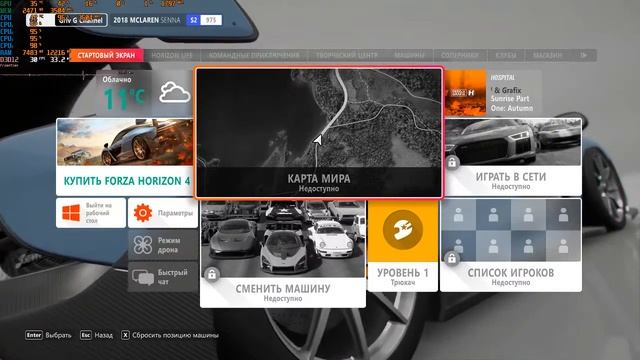Click the Enter Выбрать key hint
The width and height of the screenshot is (640, 360).
tap(48, 335)
